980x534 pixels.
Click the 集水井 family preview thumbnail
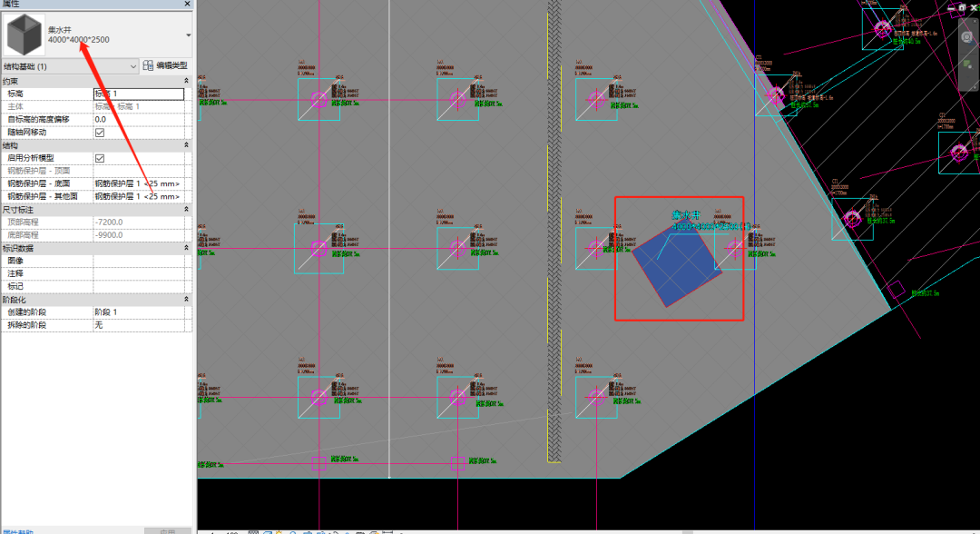pos(25,35)
